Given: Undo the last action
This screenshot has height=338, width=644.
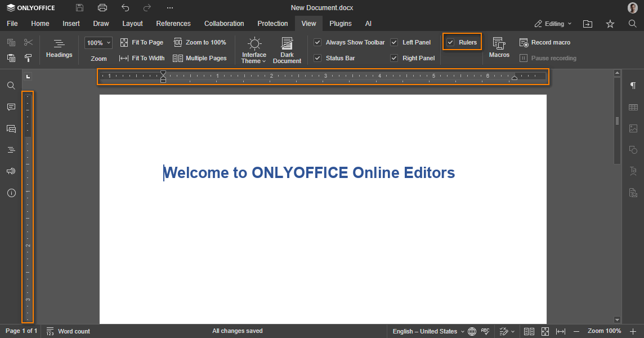Looking at the screenshot, I should pos(126,8).
